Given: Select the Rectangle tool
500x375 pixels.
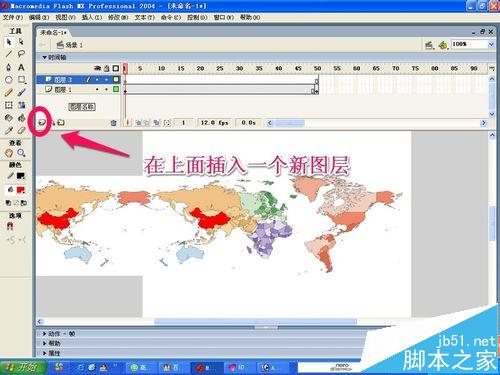Looking at the screenshot, I should point(21,80).
